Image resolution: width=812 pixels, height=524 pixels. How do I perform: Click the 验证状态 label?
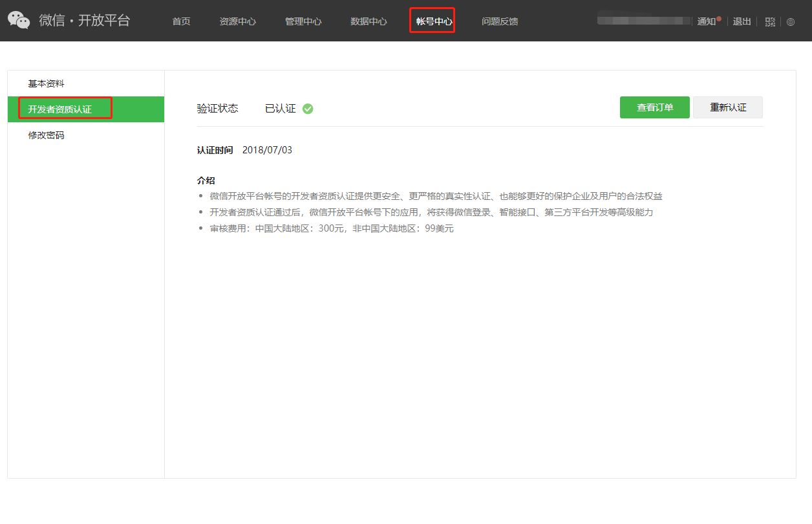coord(218,109)
